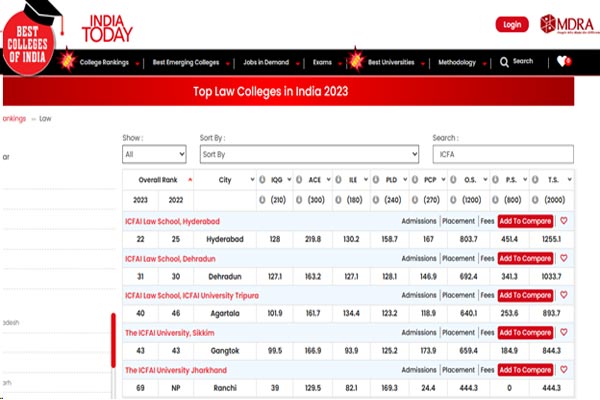Open the Best Emerging Colleges menu

pos(186,62)
